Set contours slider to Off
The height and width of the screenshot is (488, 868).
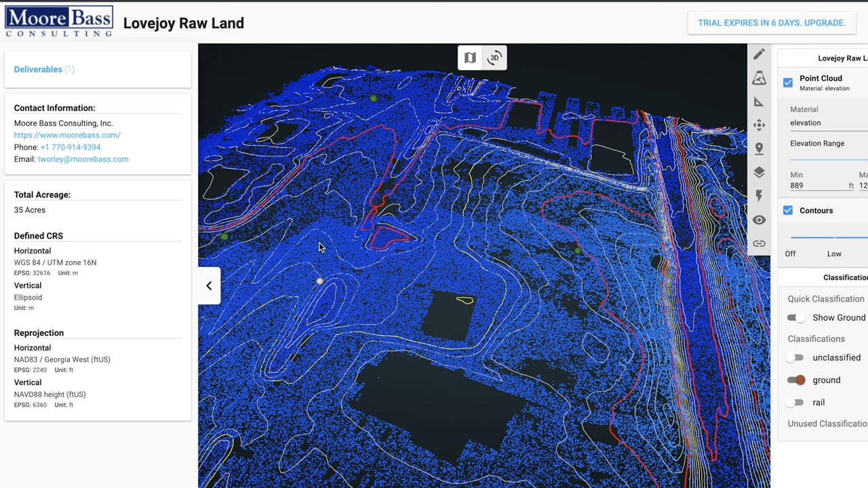(791, 253)
